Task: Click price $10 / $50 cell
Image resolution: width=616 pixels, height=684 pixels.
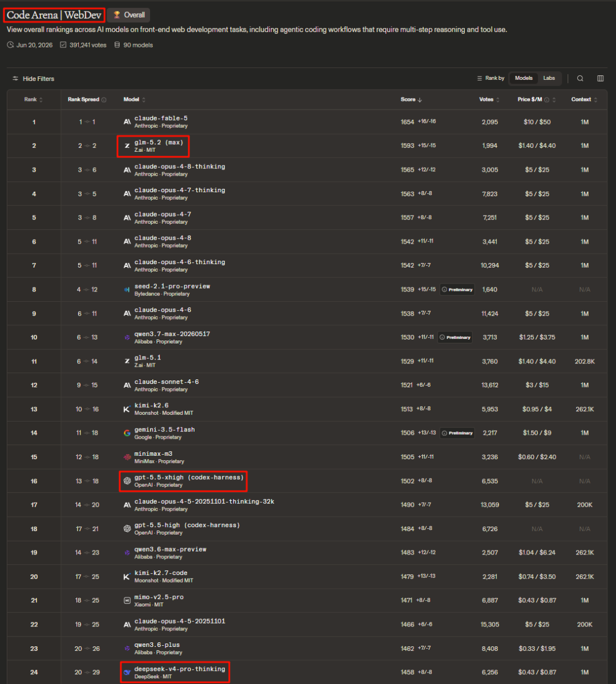Action: [x=537, y=122]
